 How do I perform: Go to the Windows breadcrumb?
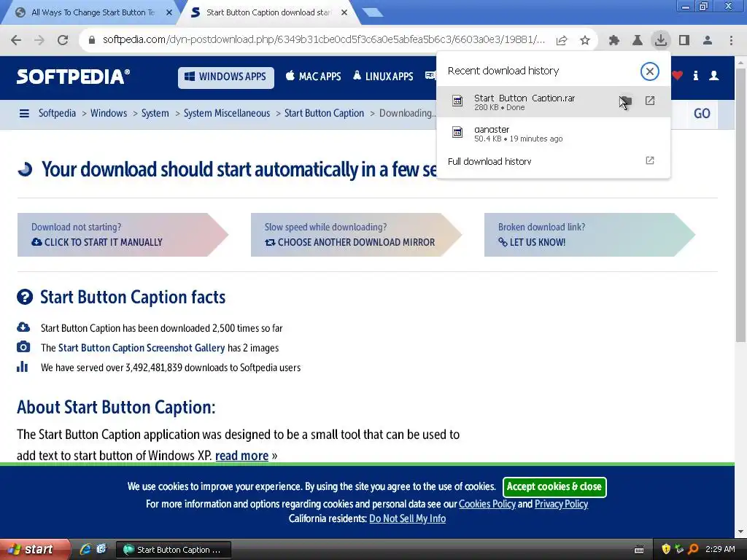(109, 113)
